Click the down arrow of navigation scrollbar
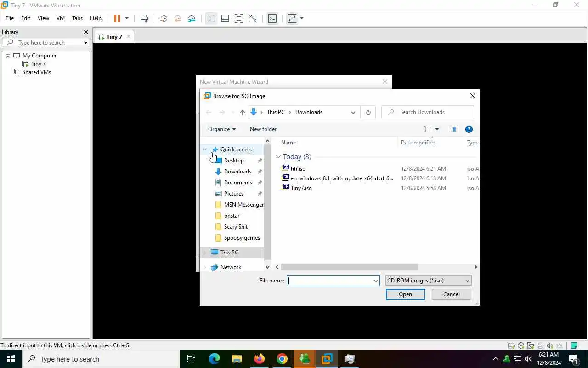588x368 pixels. tap(267, 267)
